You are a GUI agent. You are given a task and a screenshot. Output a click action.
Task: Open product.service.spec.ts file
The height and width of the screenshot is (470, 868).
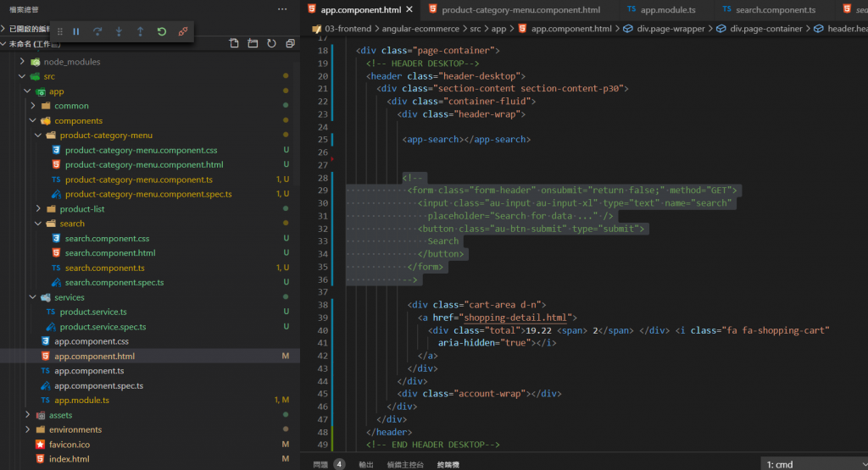tap(103, 327)
